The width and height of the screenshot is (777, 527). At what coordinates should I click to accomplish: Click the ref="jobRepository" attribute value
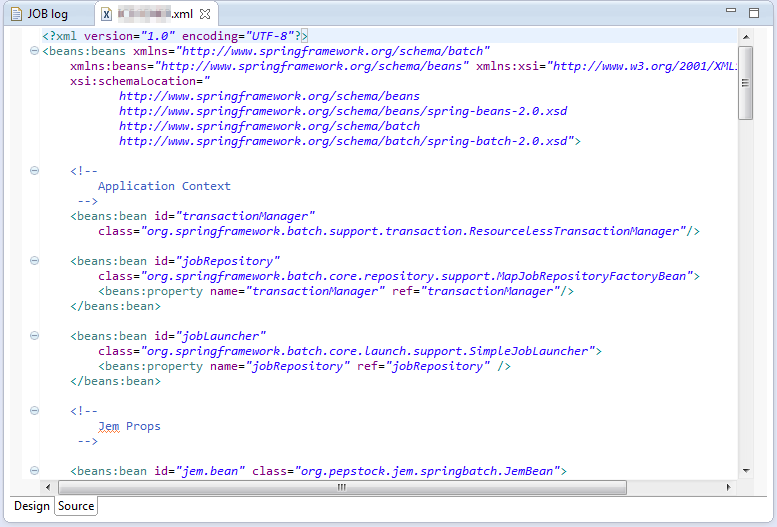click(438, 366)
